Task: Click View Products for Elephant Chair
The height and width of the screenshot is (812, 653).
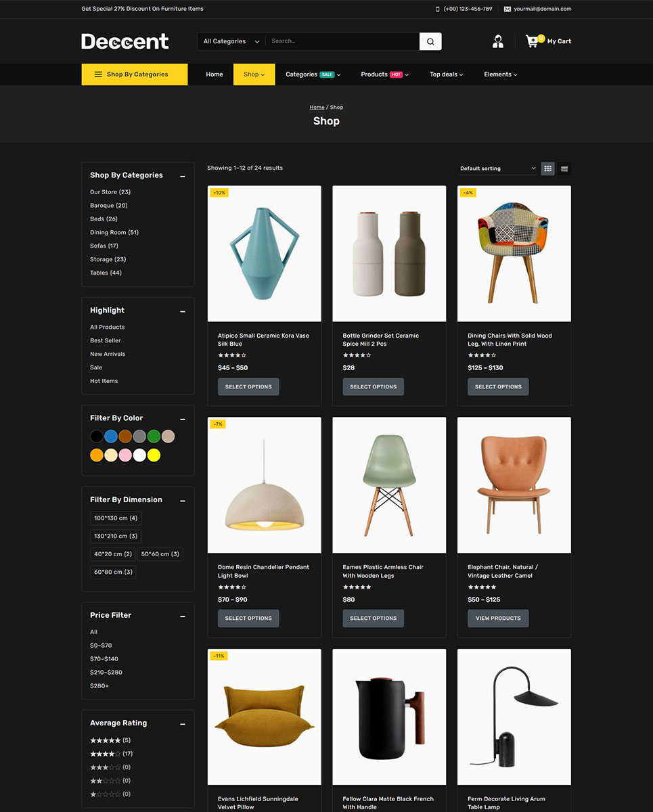Action: pyautogui.click(x=498, y=618)
